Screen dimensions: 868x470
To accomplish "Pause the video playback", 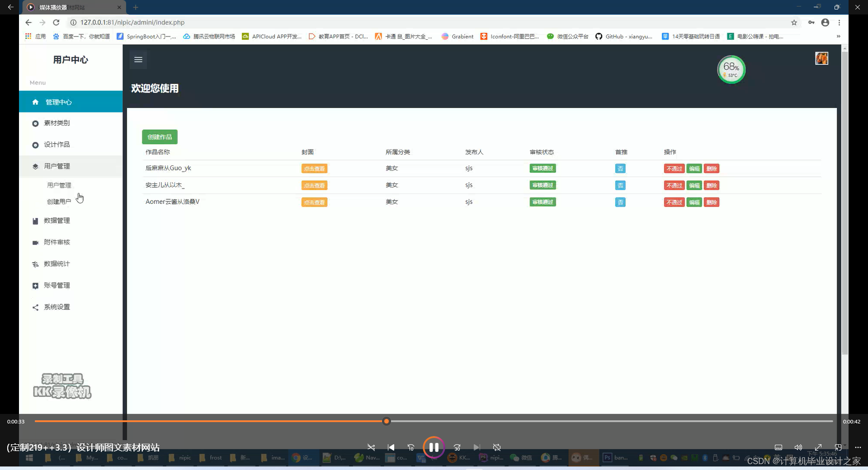I will click(x=434, y=447).
